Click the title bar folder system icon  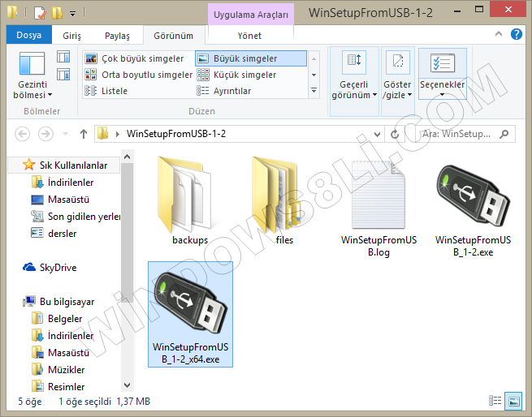tap(12, 12)
